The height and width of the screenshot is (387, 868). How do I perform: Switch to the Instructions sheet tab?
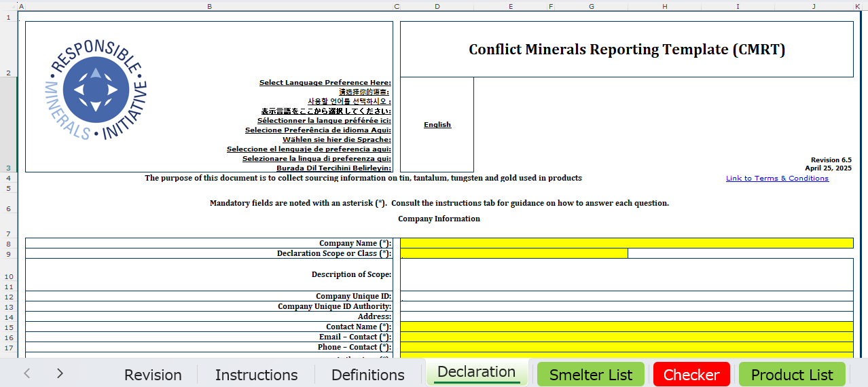pyautogui.click(x=256, y=375)
